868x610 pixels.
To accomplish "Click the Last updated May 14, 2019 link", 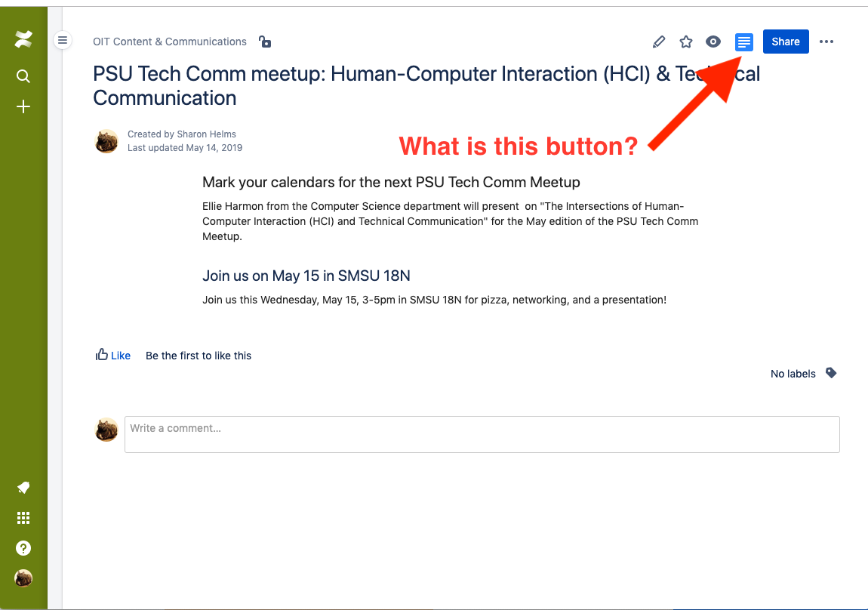I will coord(185,148).
